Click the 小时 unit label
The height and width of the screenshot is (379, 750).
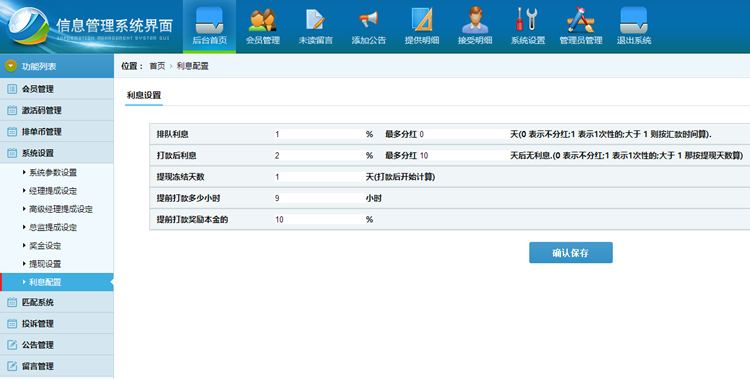[x=374, y=198]
